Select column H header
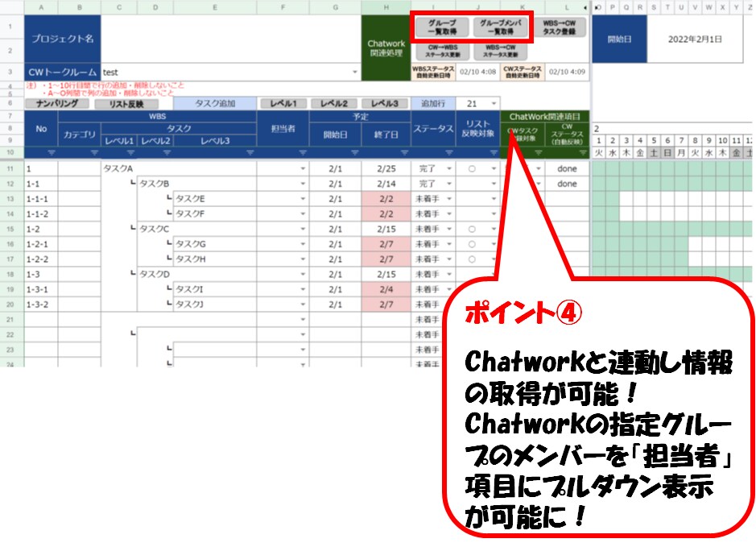756x547 pixels. (x=386, y=7)
